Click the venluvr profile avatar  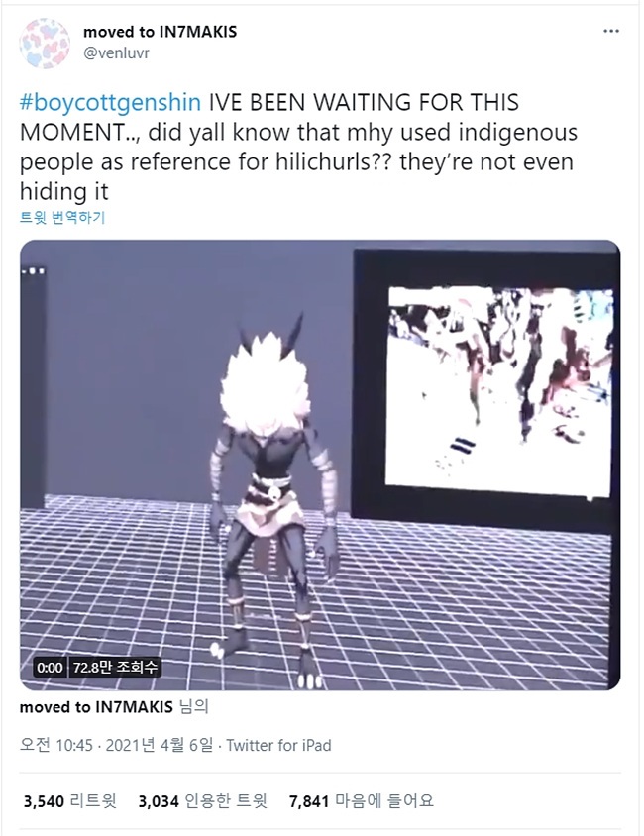[45, 44]
